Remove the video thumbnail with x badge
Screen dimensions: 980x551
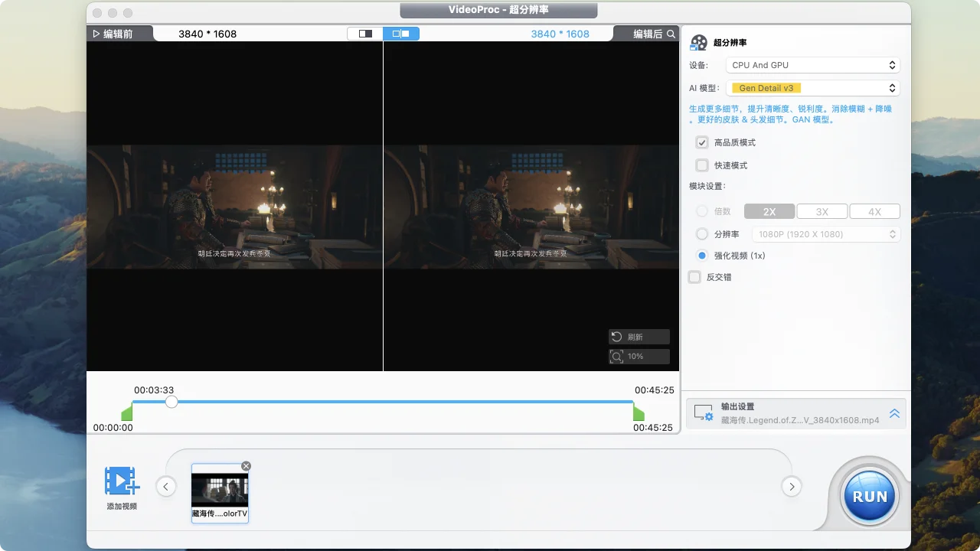(x=246, y=466)
